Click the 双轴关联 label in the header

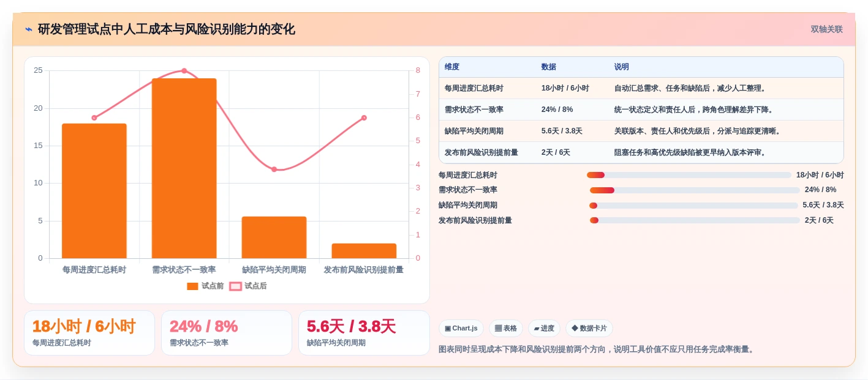(x=826, y=29)
